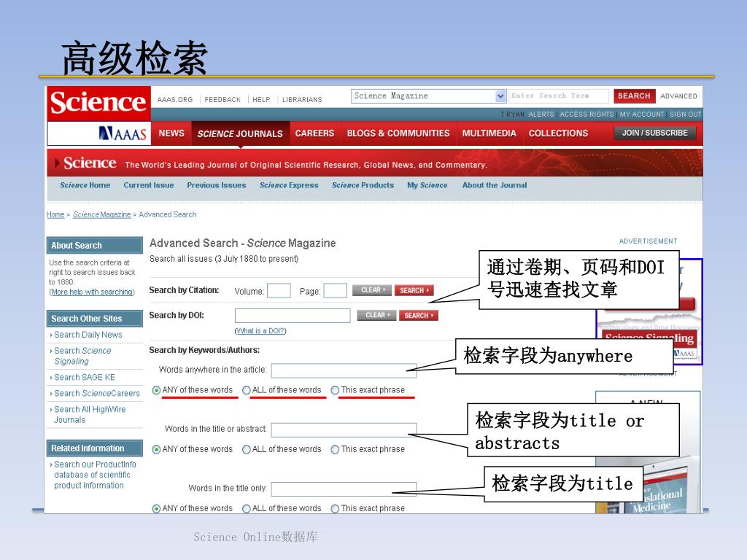Open Science Products
The width and height of the screenshot is (747, 560).
[363, 185]
